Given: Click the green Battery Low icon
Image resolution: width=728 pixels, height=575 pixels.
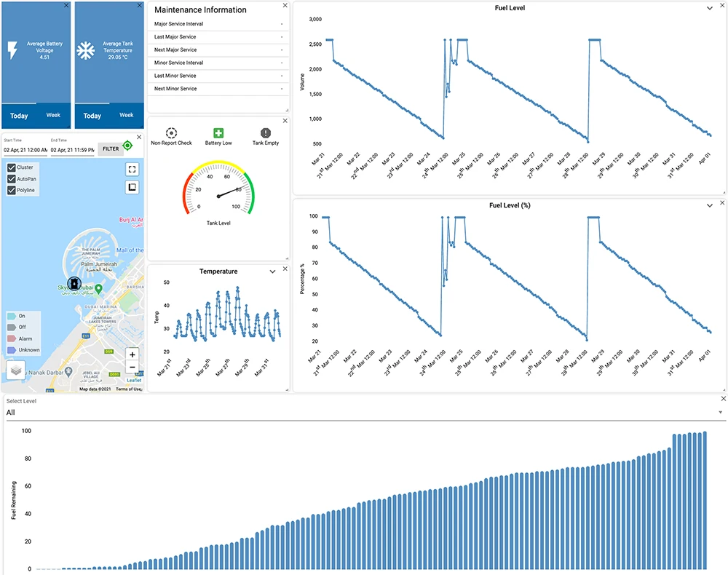Looking at the screenshot, I should (218, 133).
